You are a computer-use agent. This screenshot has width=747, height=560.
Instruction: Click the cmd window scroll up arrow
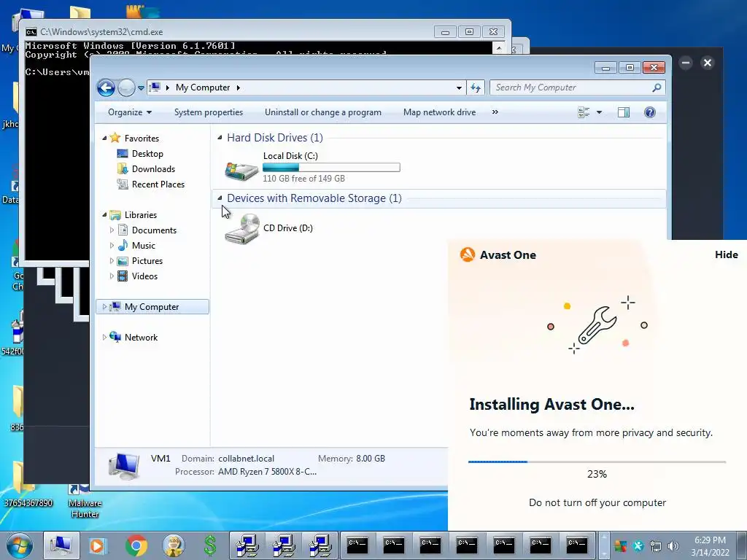point(499,47)
